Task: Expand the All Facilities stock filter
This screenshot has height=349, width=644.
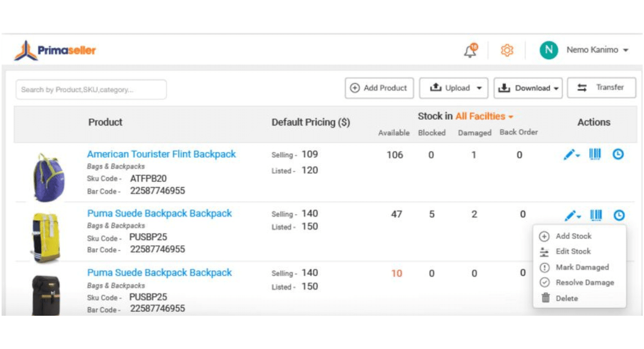Action: tap(484, 116)
